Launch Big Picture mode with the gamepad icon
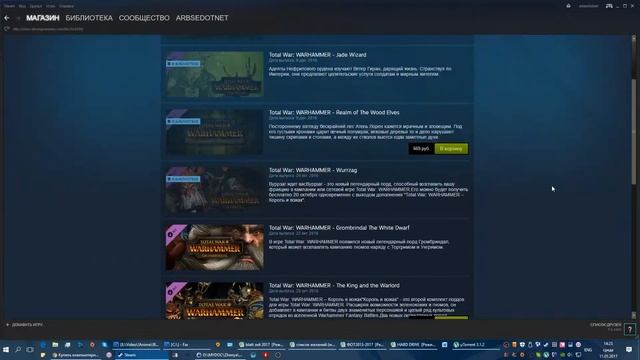The height and width of the screenshot is (360, 640). click(609, 6)
